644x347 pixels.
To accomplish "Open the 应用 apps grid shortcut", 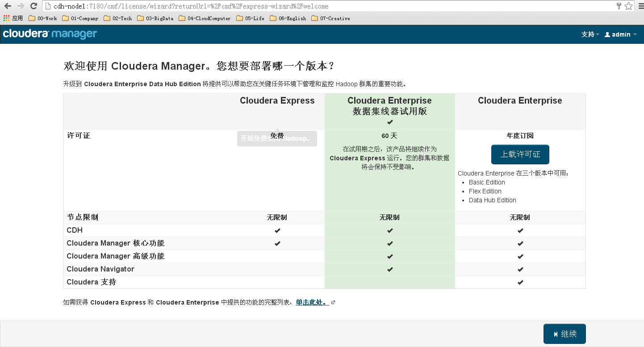I will point(13,18).
